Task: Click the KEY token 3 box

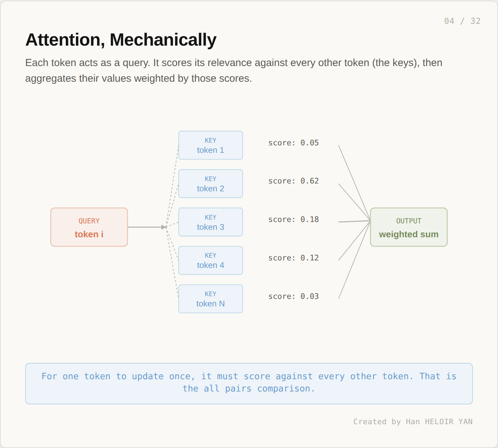Action: point(211,222)
